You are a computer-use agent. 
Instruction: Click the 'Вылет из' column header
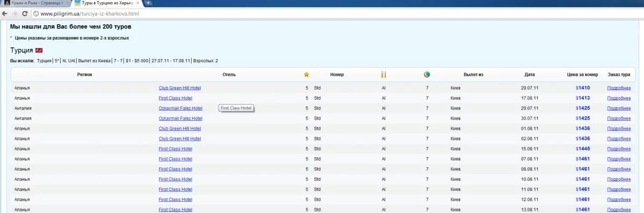(474, 75)
